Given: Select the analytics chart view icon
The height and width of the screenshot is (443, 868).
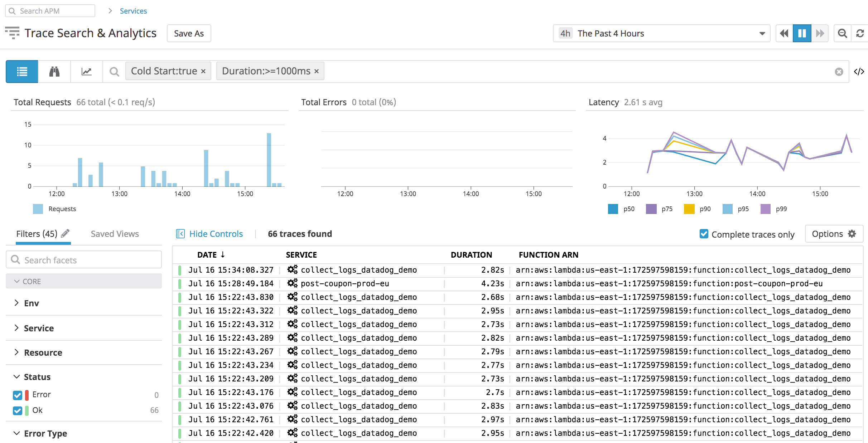Looking at the screenshot, I should pos(86,71).
